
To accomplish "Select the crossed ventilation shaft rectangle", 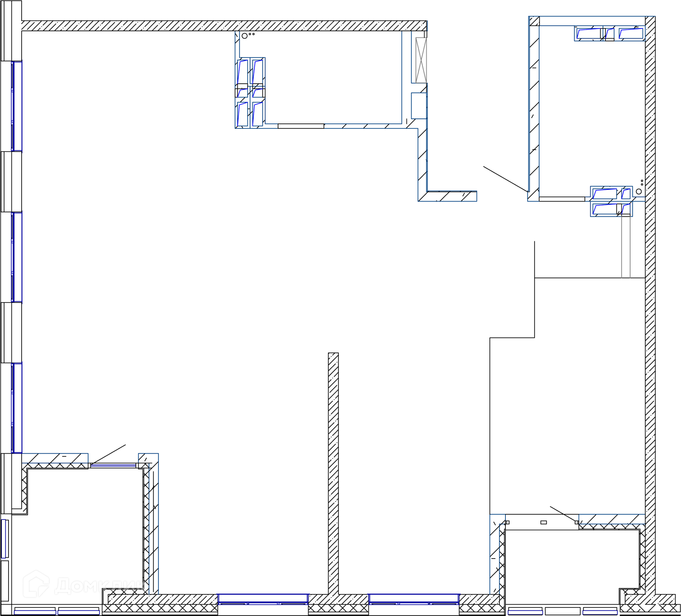I will [x=421, y=60].
